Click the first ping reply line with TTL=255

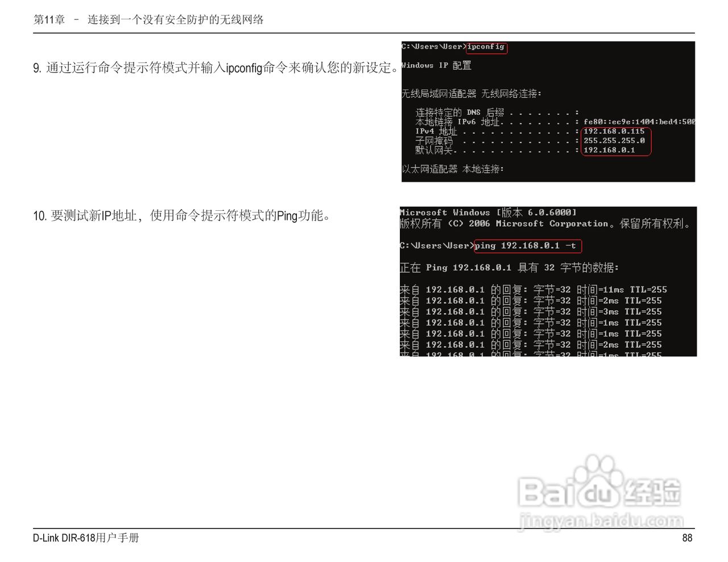pyautogui.click(x=532, y=289)
